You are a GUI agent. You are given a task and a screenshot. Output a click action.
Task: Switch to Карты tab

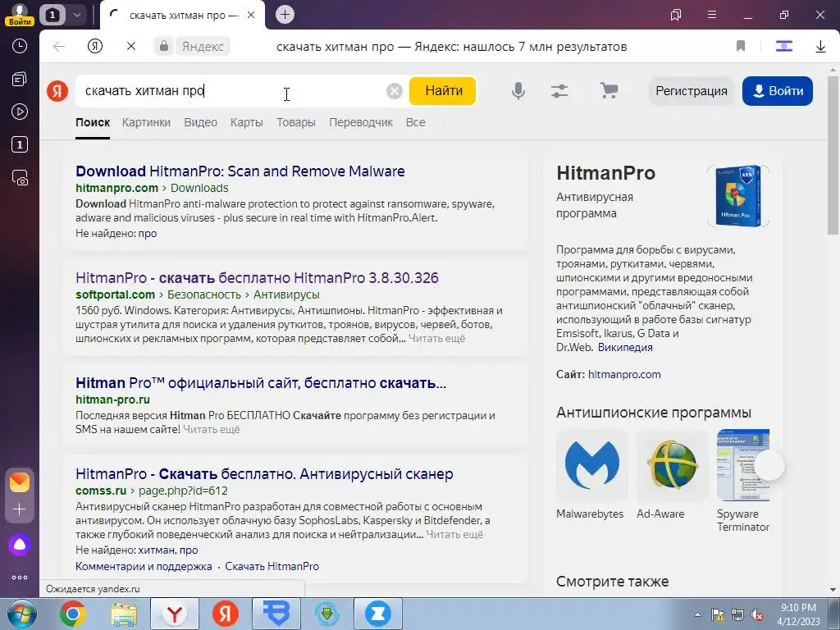(x=246, y=123)
